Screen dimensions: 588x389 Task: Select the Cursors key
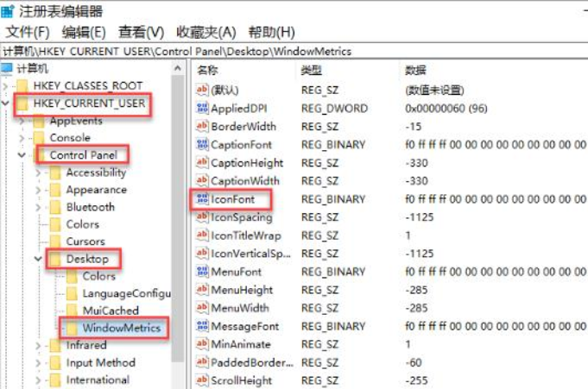[85, 242]
